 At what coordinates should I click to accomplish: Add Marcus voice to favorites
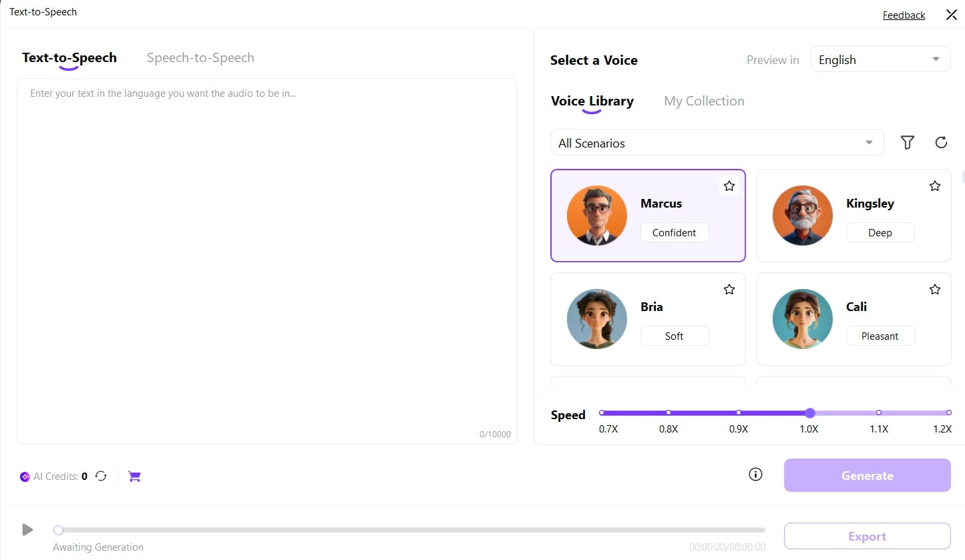tap(729, 186)
